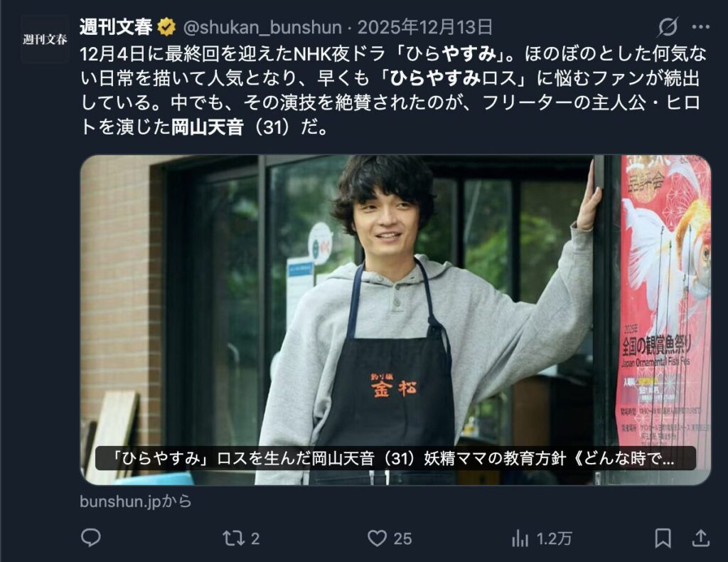Click the 1.2万 view count

(554, 539)
